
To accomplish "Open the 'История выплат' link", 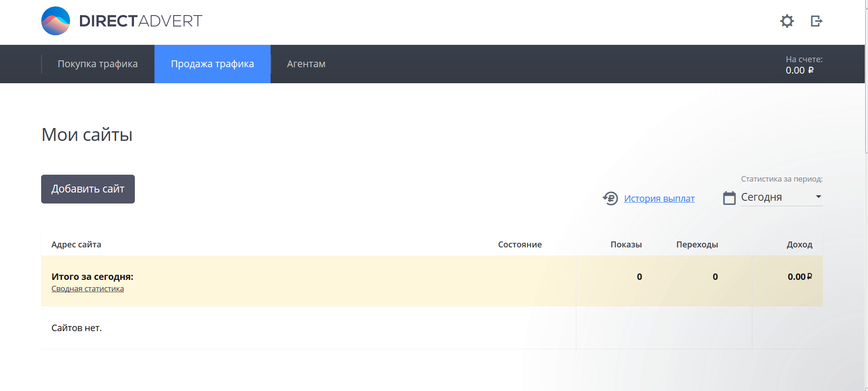I will [659, 198].
